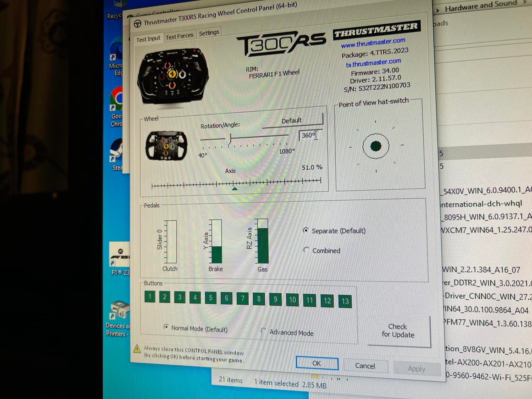Click the Thrustmaster brand logo
The width and height of the screenshot is (532, 399).
[x=376, y=30]
